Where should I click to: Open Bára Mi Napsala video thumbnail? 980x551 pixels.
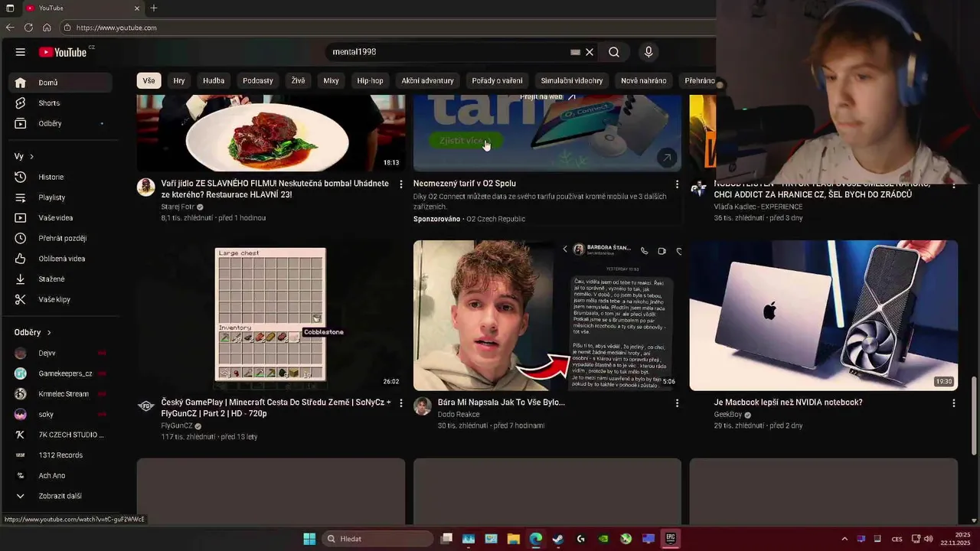click(x=547, y=315)
